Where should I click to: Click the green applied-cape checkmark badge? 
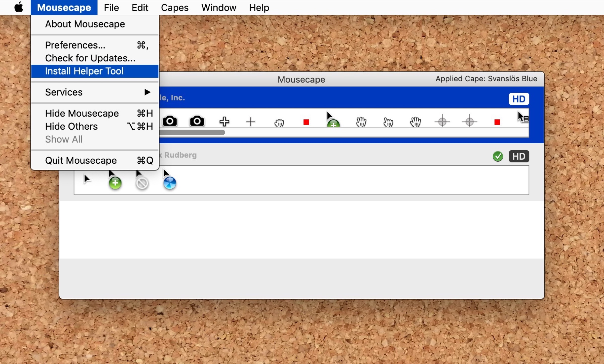[498, 156]
